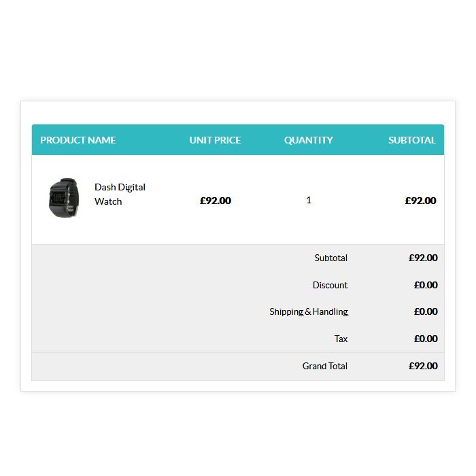Click the Discount amount £0.00
Viewport: 476px width, 476px height.
(x=426, y=285)
